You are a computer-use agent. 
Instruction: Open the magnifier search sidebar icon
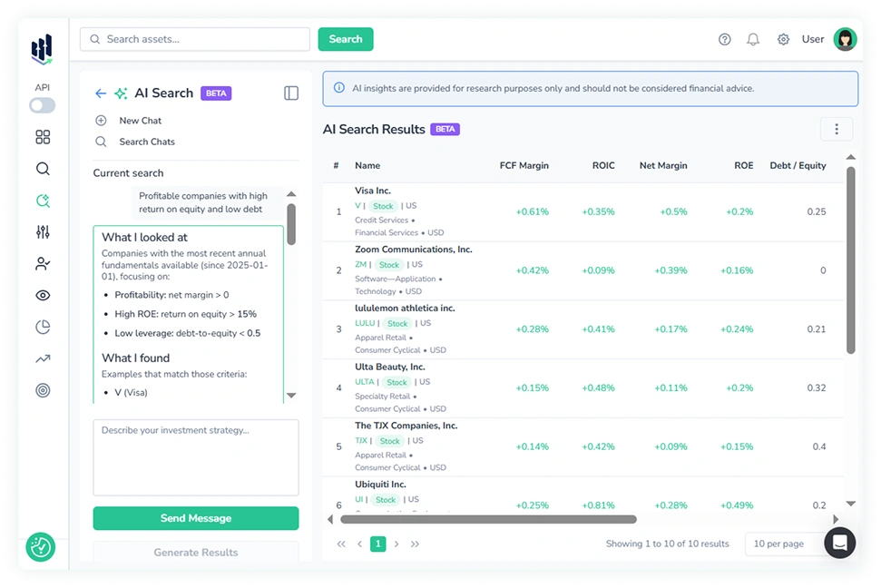(43, 169)
